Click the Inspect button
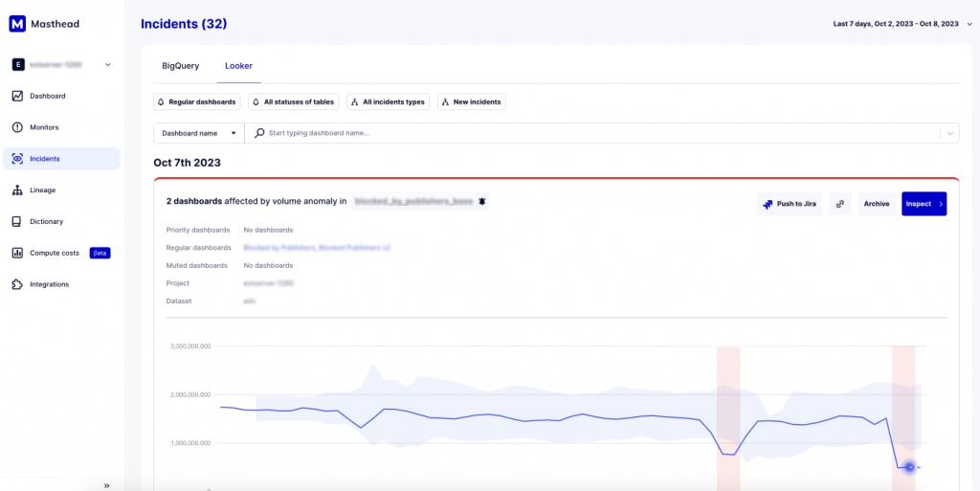 tap(924, 204)
